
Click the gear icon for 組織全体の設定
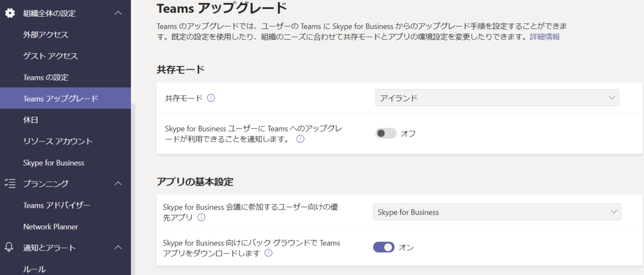pos(10,13)
